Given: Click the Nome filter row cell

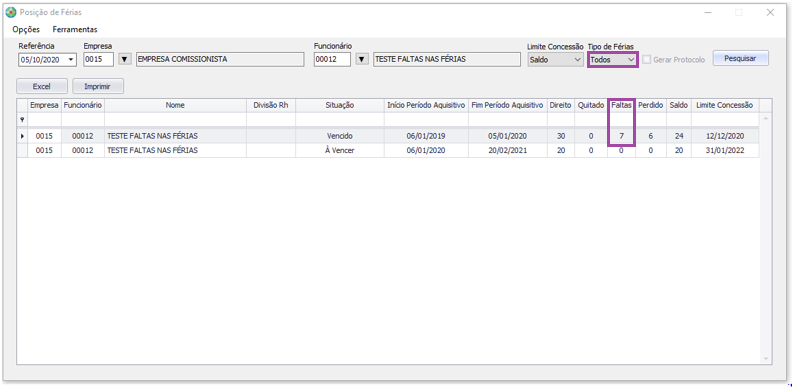Looking at the screenshot, I should (x=175, y=120).
